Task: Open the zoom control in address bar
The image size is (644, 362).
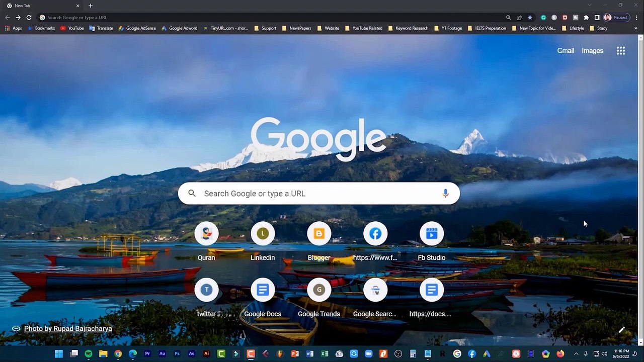Action: click(509, 18)
